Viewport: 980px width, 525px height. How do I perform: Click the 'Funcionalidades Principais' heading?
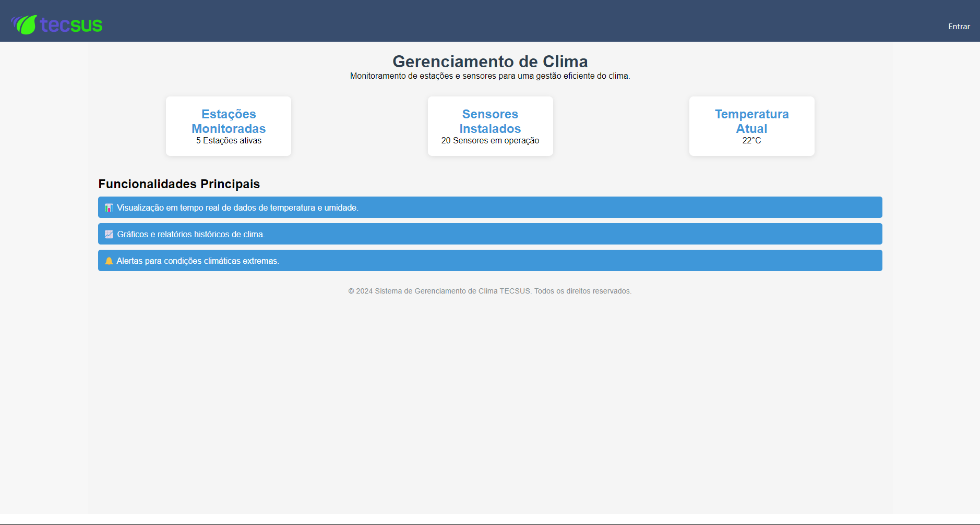pyautogui.click(x=179, y=184)
